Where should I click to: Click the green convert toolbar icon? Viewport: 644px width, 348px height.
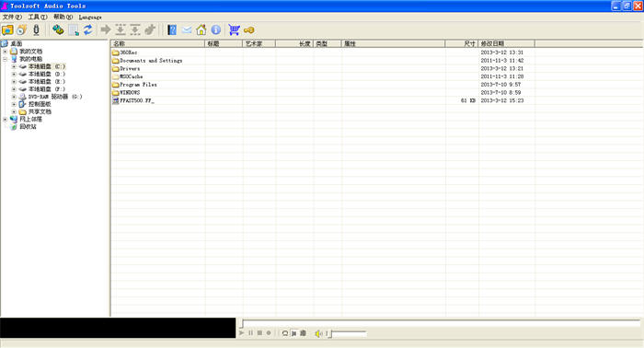[x=58, y=29]
